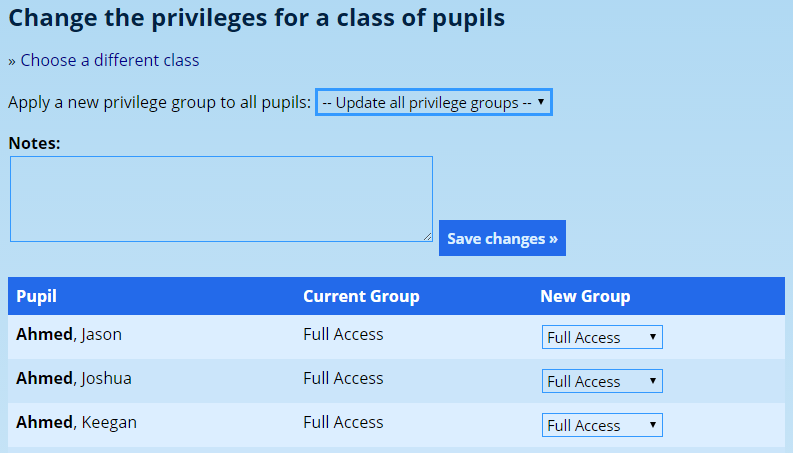Expand Keegan Ahmed's New Group dropdown
Screen dimensions: 793x453
click(602, 426)
